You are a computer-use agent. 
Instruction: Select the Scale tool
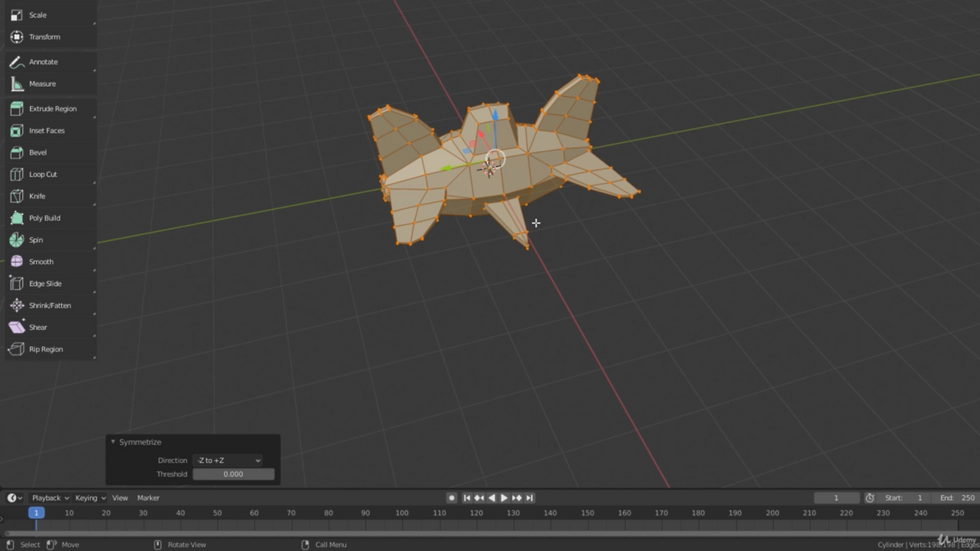pyautogui.click(x=51, y=15)
